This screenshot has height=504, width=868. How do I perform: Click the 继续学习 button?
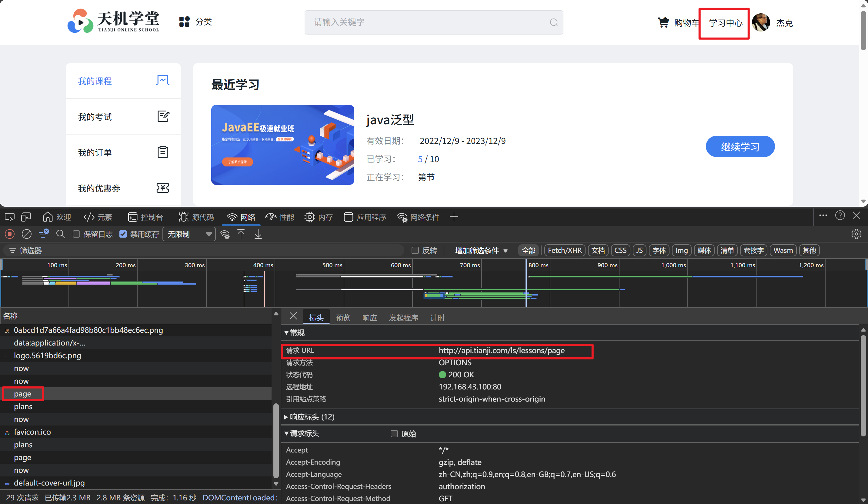click(x=740, y=147)
